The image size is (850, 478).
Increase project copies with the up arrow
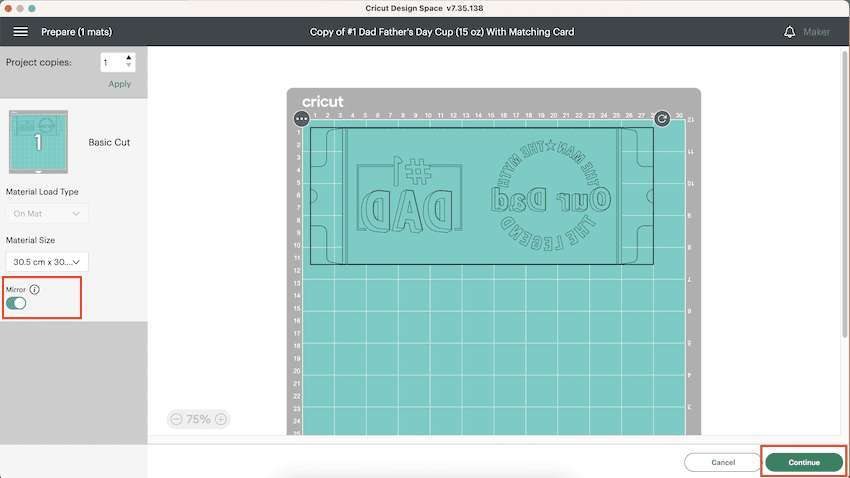pos(128,57)
